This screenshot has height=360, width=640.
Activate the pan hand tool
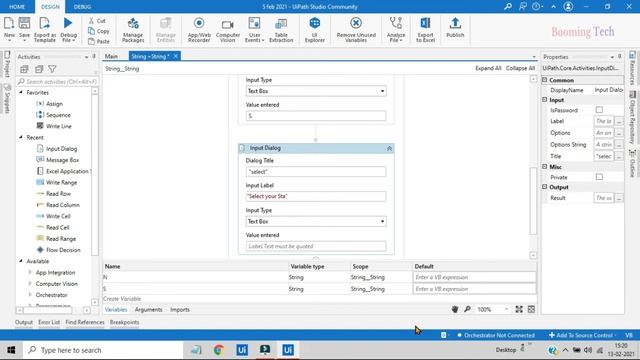[455, 309]
